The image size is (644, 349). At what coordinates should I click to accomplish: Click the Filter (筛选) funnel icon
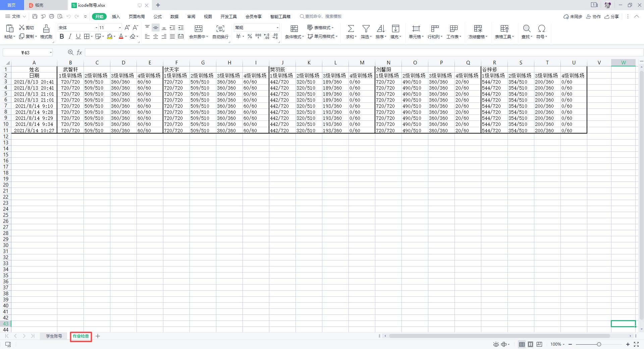366,29
